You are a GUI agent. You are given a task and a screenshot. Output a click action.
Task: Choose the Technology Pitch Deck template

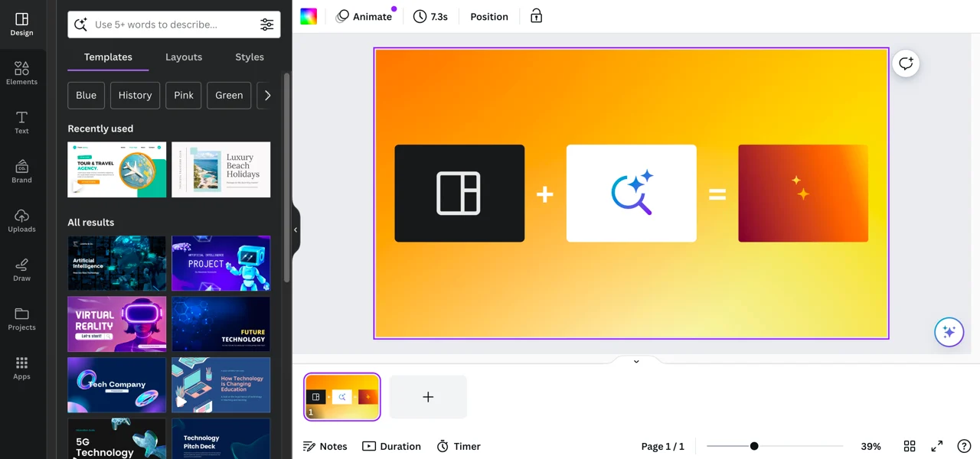click(221, 438)
